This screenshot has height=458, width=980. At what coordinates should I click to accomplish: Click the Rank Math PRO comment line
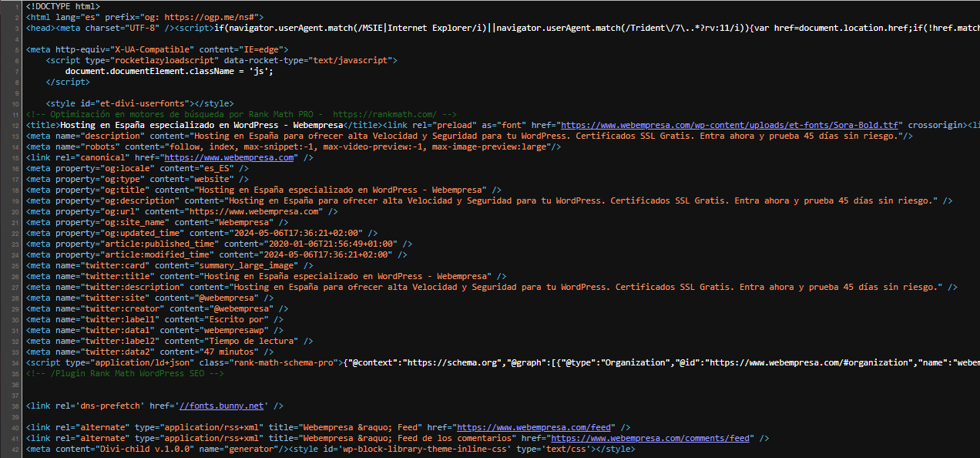pos(241,114)
